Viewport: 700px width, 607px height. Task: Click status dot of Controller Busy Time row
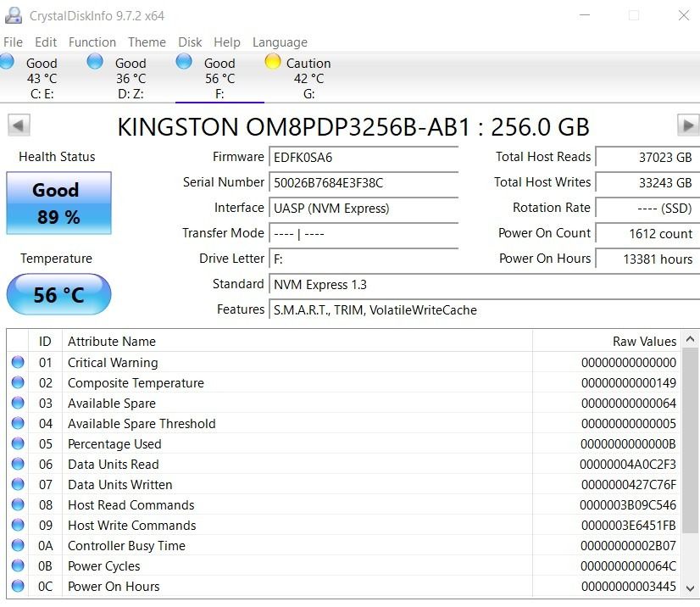tap(18, 545)
